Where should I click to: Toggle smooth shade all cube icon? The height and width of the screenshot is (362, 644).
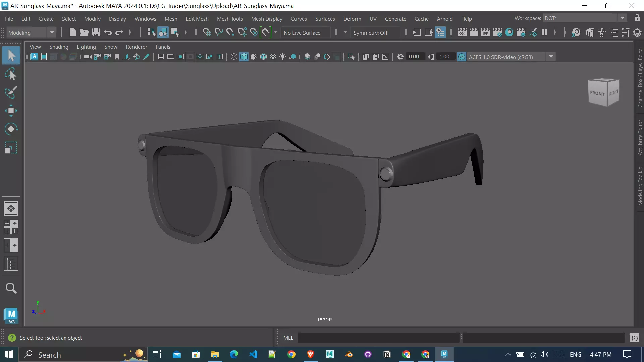click(x=244, y=57)
